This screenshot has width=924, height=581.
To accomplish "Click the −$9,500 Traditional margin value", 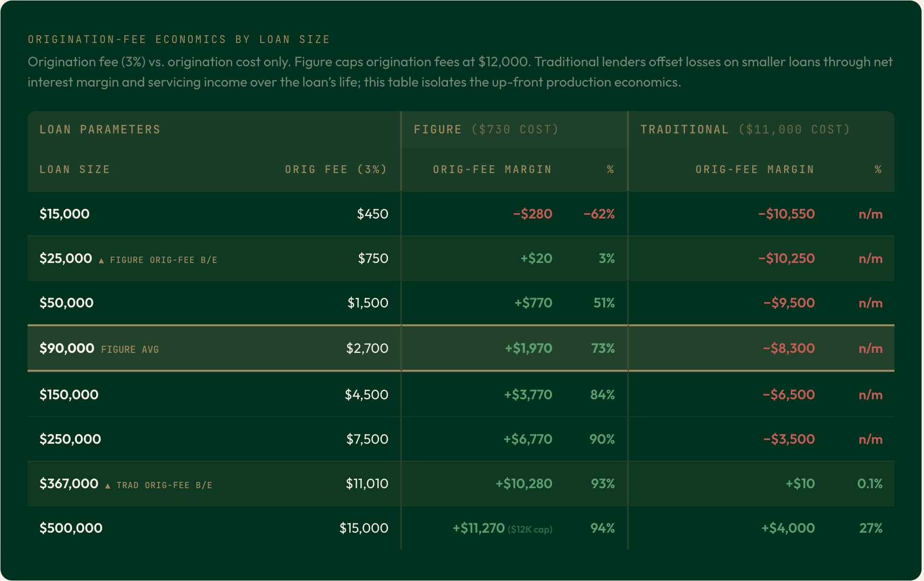I will 789,303.
